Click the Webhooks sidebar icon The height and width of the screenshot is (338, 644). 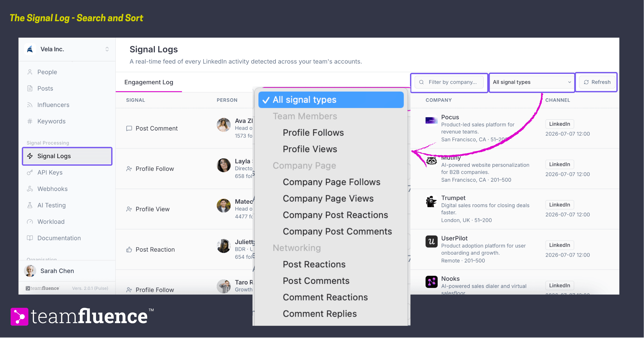click(x=30, y=189)
